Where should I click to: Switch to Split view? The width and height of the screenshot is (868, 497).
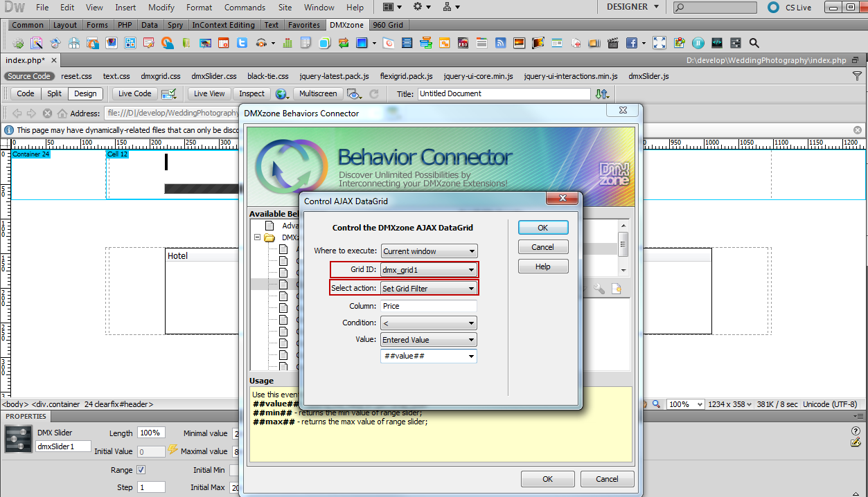coord(55,93)
